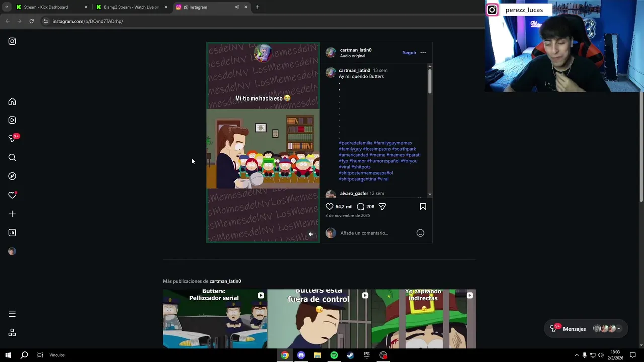Click the Windows Start button

8,355
